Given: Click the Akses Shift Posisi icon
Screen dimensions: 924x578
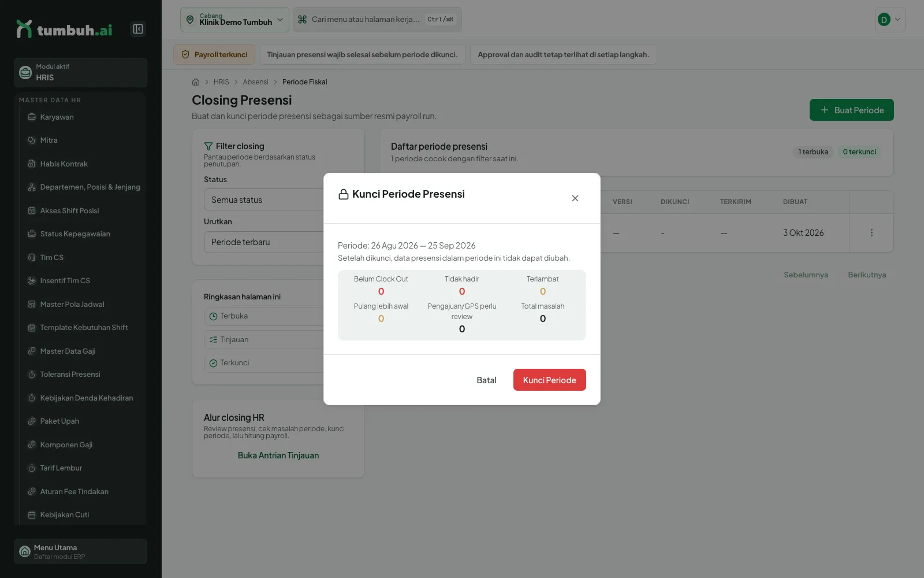Looking at the screenshot, I should coord(32,210).
